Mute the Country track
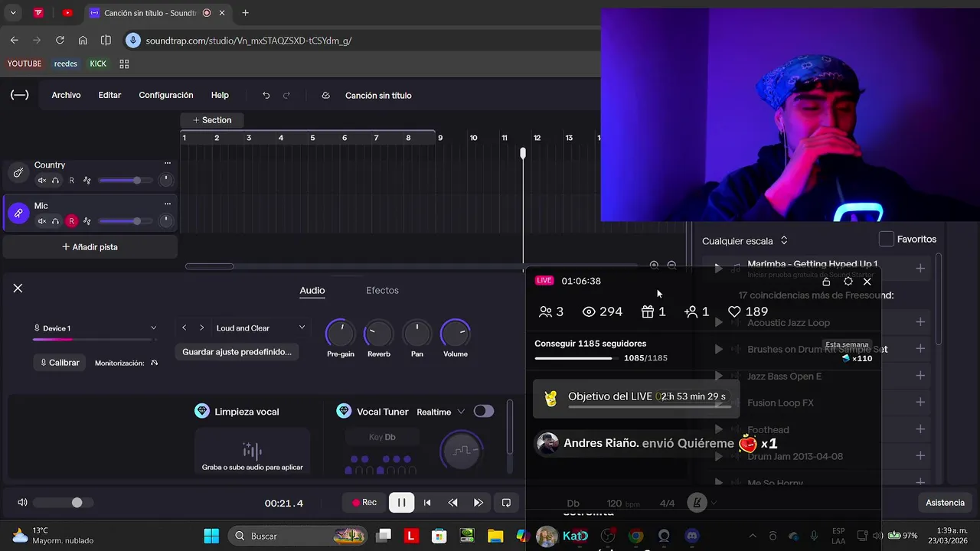This screenshot has height=551, width=980. [42, 181]
